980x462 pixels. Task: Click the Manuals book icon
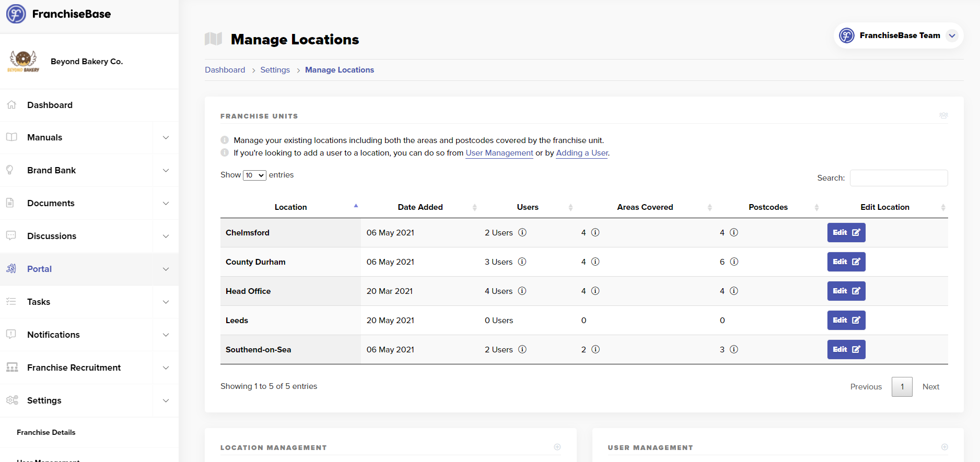[11, 137]
